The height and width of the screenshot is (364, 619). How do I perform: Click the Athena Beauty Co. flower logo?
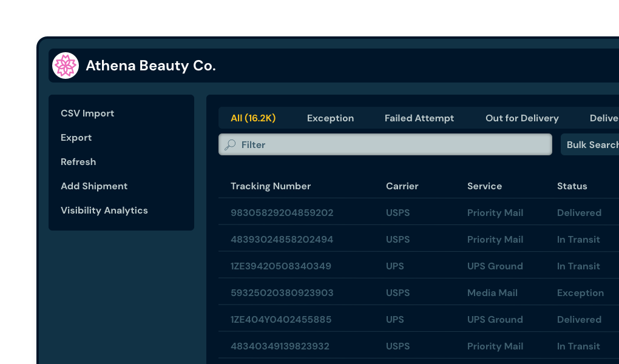66,65
